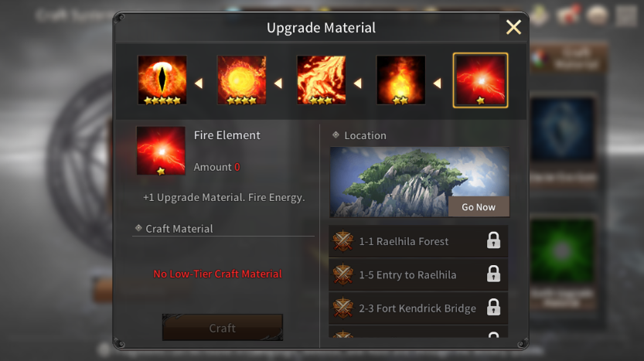Click the Craft button

pos(223,328)
